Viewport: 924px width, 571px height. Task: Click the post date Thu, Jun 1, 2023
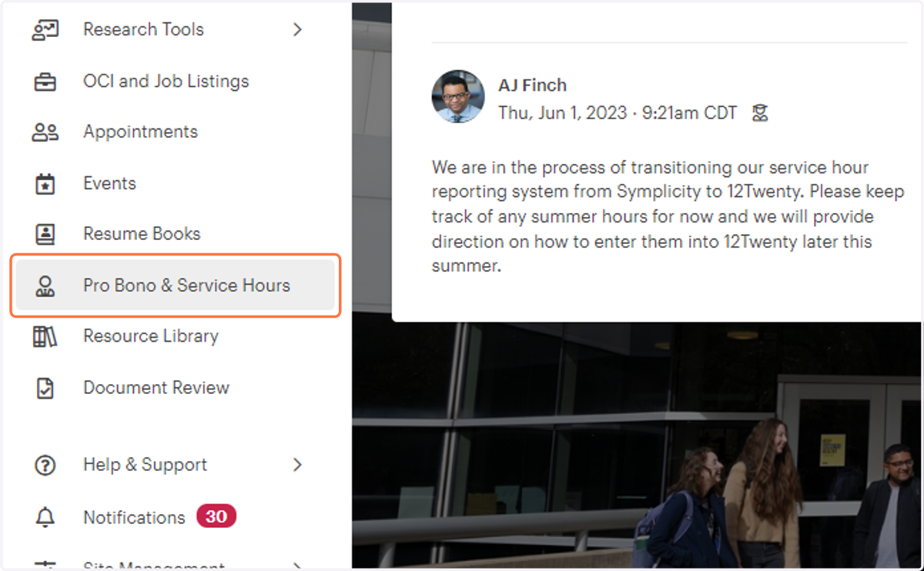pos(563,113)
